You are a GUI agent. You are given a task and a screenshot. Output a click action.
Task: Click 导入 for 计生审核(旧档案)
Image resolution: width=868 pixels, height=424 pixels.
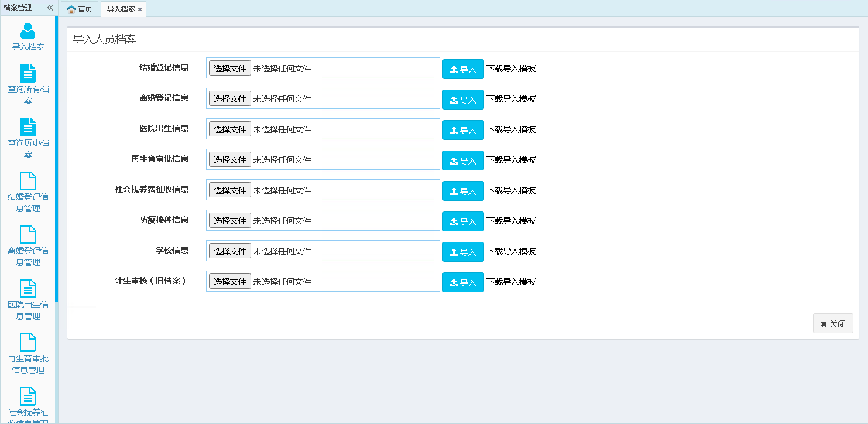463,282
